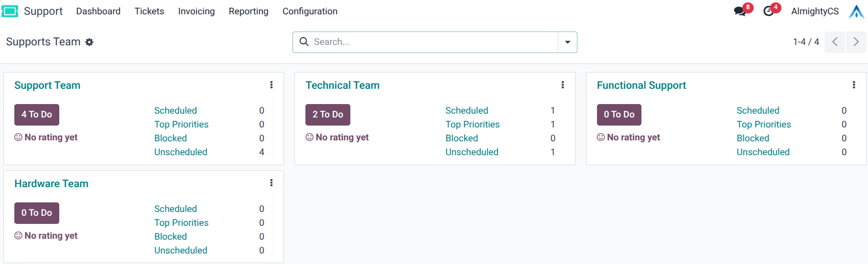Open the Tickets menu
This screenshot has width=868, height=264.
tap(149, 11)
